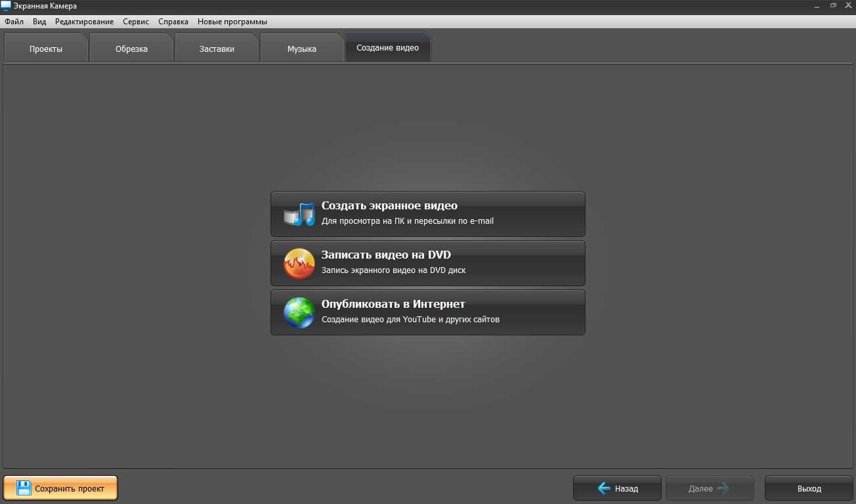Click the film and music note icon

tap(299, 214)
